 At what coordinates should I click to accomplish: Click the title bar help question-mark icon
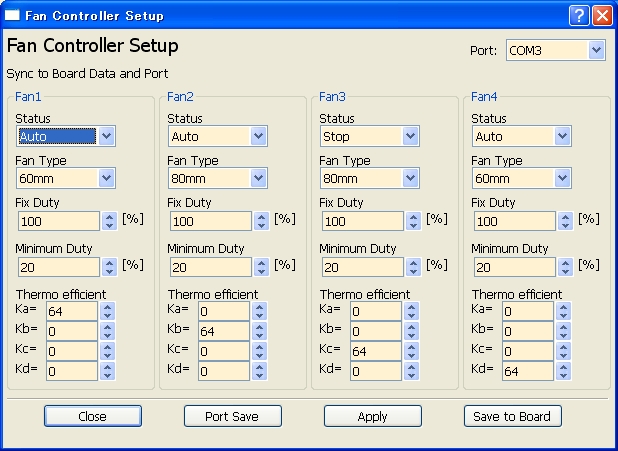[579, 15]
